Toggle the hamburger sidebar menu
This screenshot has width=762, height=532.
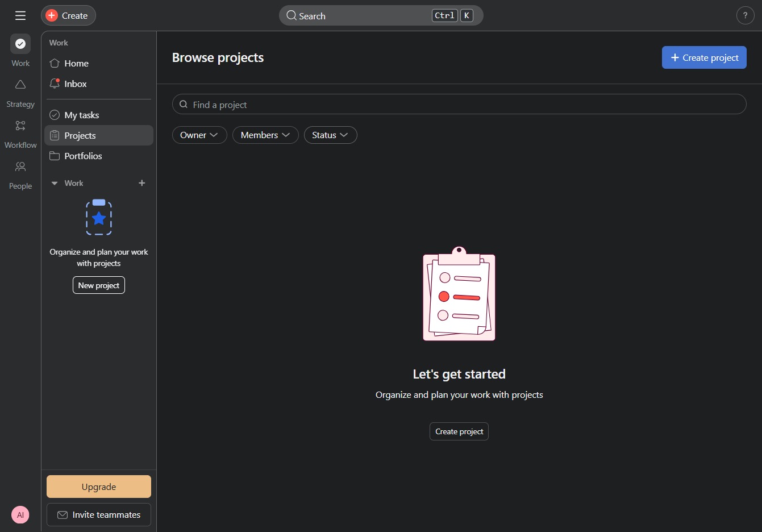coord(20,15)
